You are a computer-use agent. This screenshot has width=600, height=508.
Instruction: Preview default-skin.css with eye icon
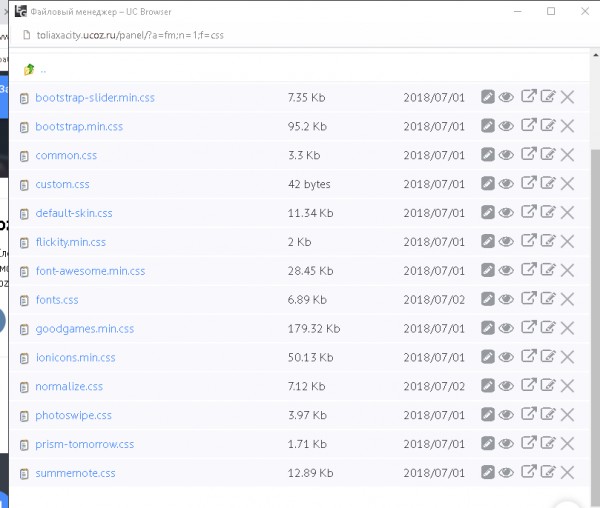pyautogui.click(x=506, y=213)
